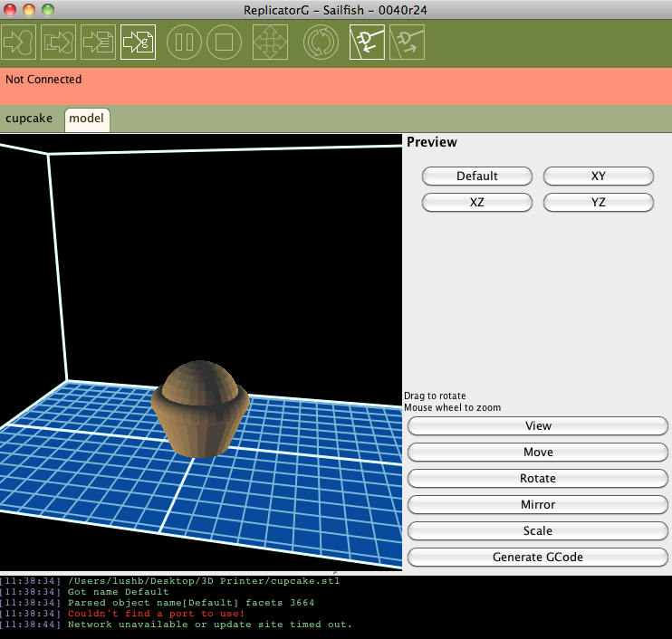Click the Disconnect from machine icon
This screenshot has height=639, width=672.
[x=407, y=42]
